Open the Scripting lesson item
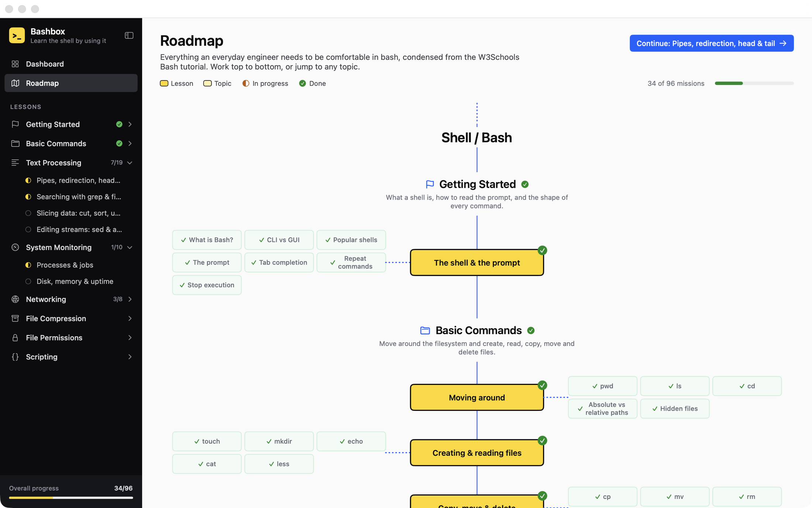Image resolution: width=812 pixels, height=508 pixels. coord(71,357)
